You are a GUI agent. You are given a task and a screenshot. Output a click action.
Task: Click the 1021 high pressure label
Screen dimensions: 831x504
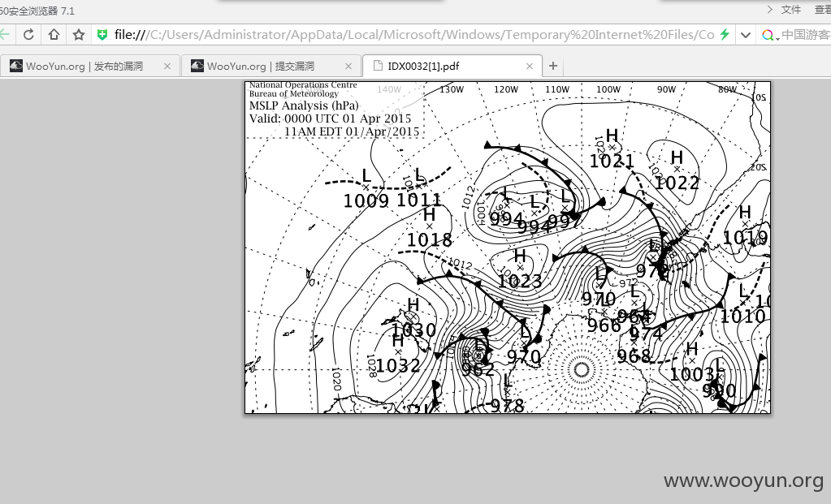pos(612,161)
